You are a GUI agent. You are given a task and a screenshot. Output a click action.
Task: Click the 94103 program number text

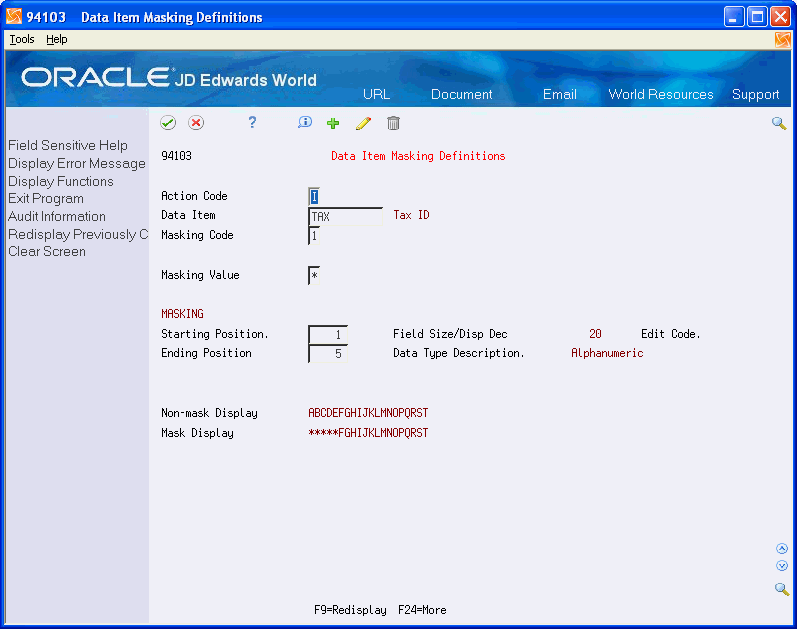(x=176, y=156)
